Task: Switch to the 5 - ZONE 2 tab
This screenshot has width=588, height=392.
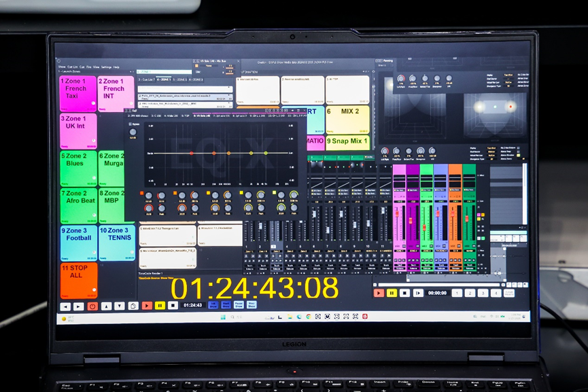Action: pyautogui.click(x=180, y=79)
